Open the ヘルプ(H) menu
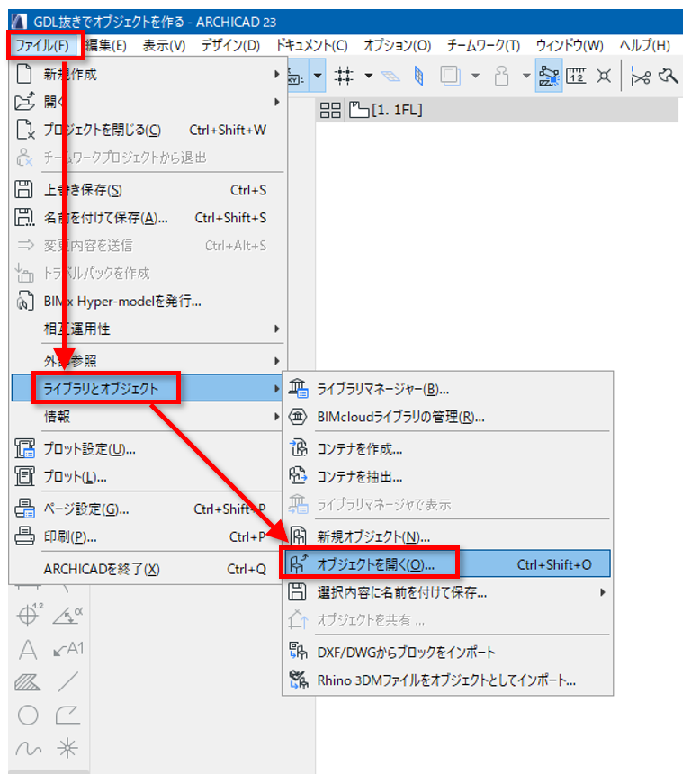The width and height of the screenshot is (691, 784). point(644,46)
